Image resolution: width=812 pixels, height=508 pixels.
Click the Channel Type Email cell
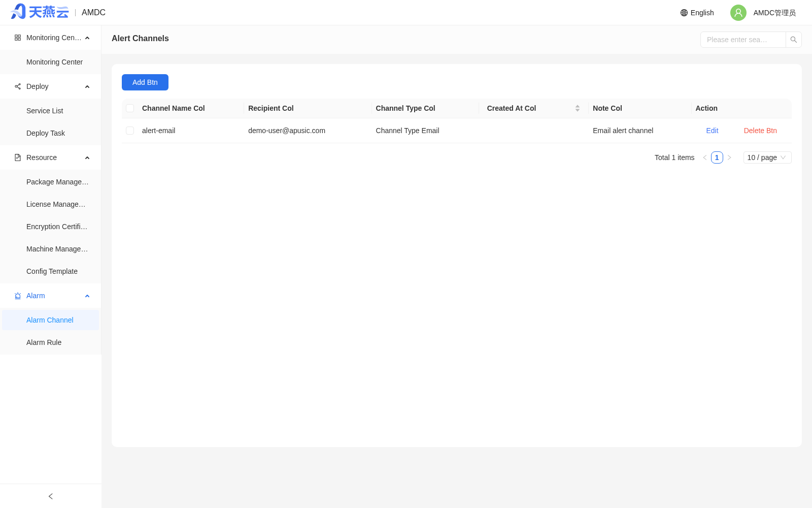click(x=408, y=131)
